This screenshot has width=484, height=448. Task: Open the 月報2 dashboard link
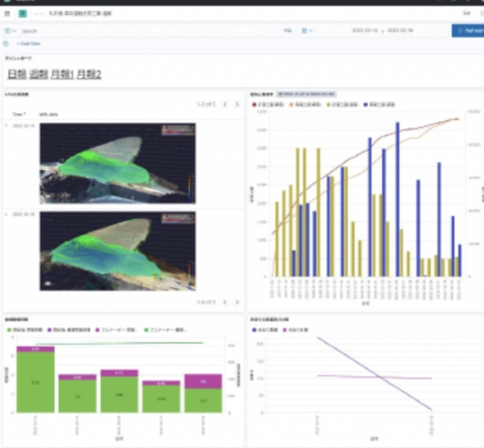click(89, 75)
